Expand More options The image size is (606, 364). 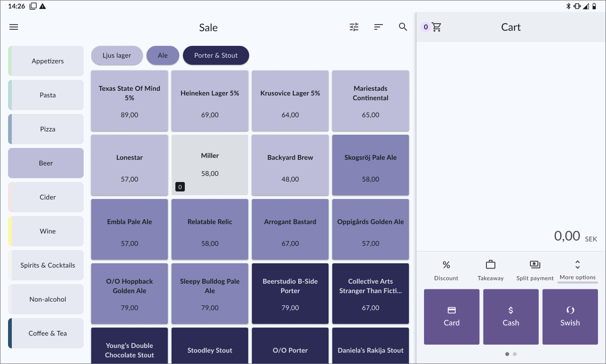[578, 270]
